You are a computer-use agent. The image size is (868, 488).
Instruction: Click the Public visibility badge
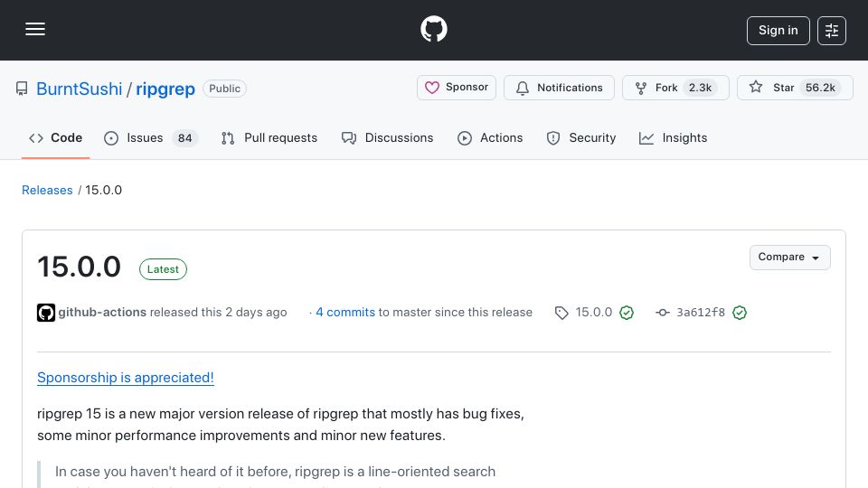click(x=224, y=89)
